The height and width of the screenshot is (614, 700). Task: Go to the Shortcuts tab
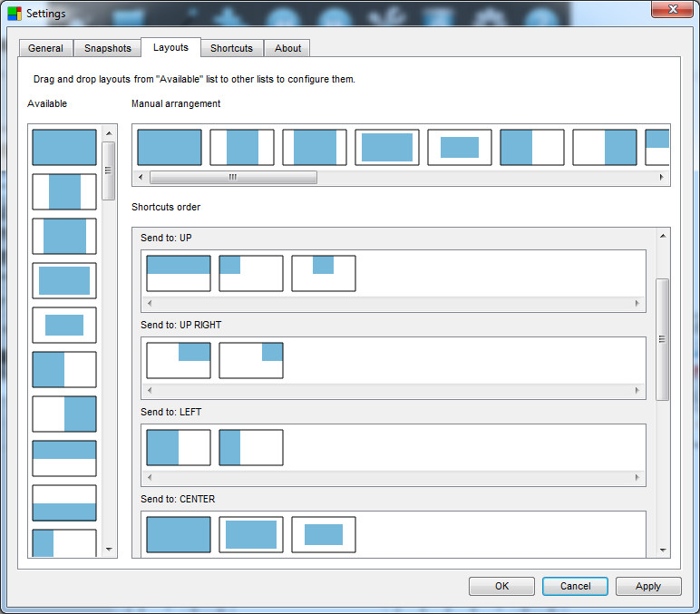[x=231, y=48]
